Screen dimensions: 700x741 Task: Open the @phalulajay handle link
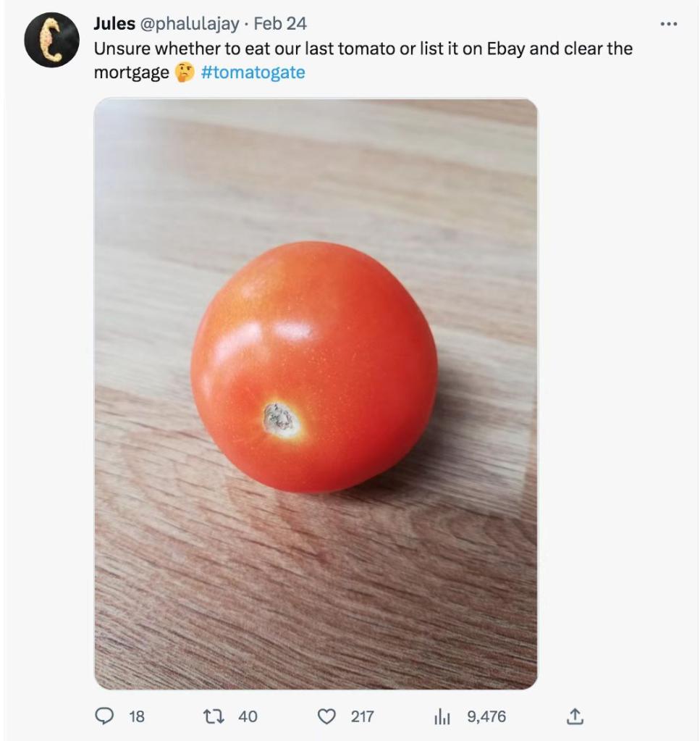(x=188, y=24)
